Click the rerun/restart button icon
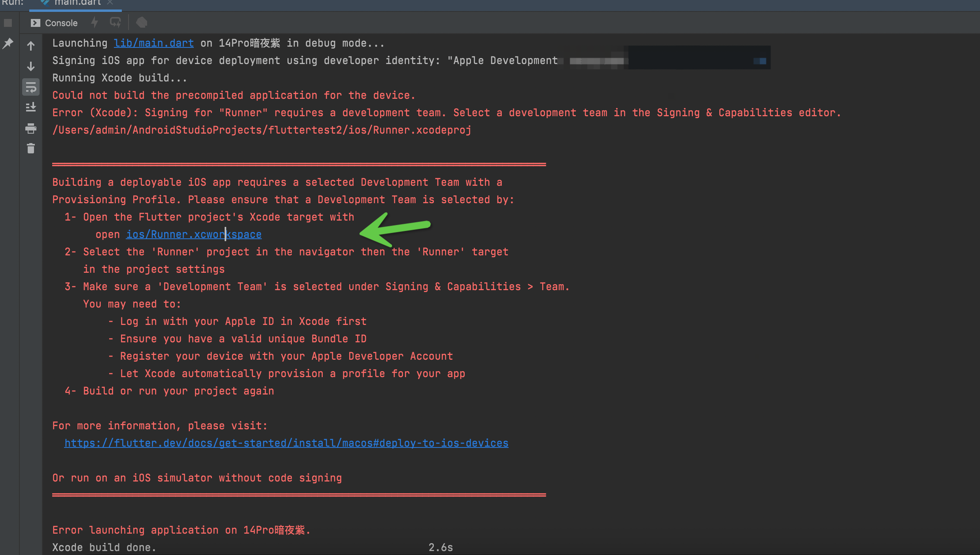This screenshot has height=555, width=980. [115, 22]
